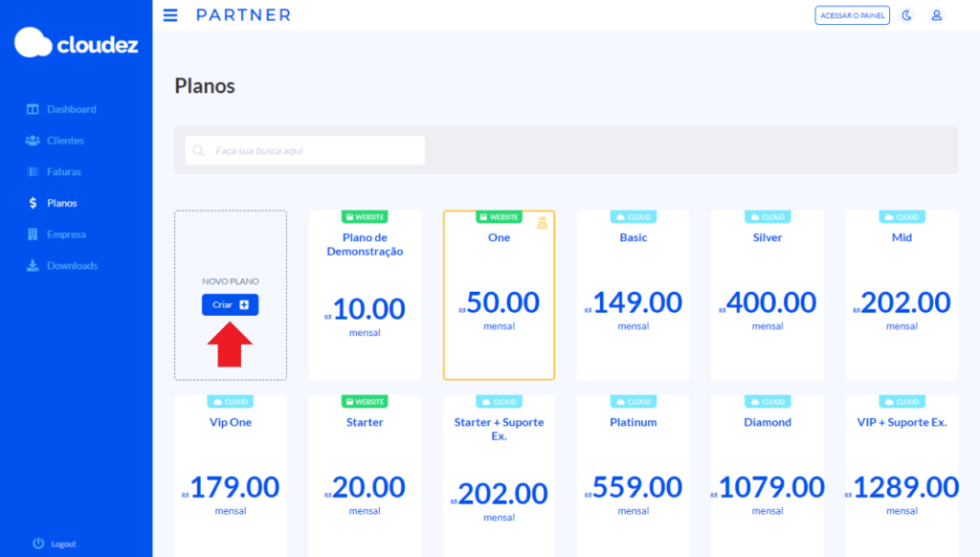Open the Planos menu item
980x557 pixels.
point(62,203)
